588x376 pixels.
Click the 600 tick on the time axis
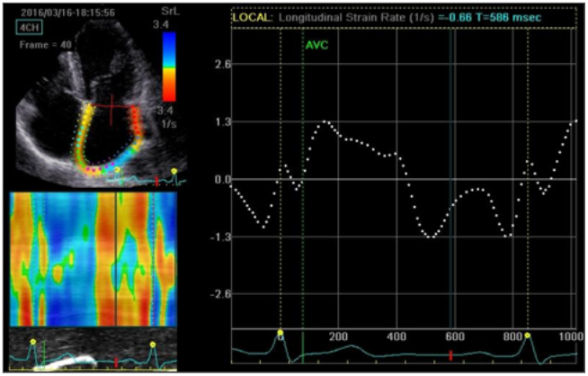[454, 337]
